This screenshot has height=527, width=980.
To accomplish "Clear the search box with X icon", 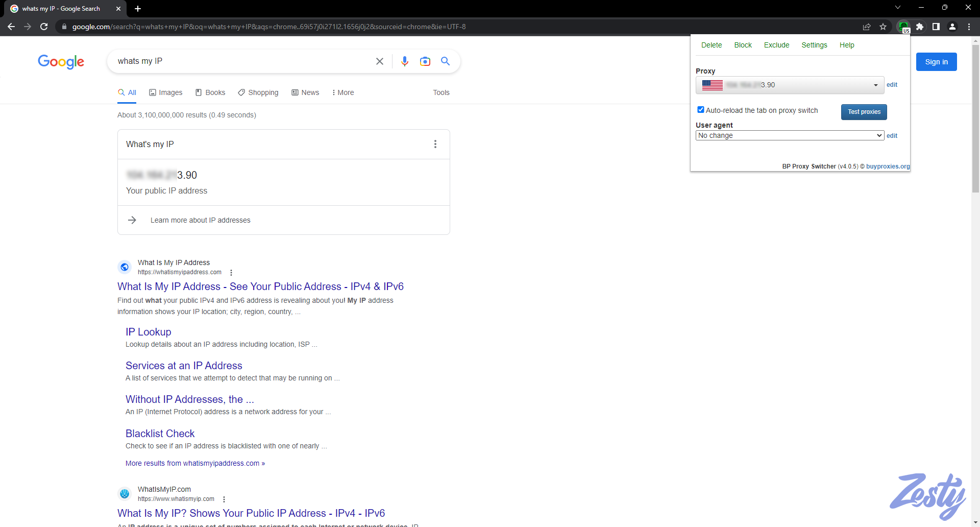I will (x=380, y=61).
